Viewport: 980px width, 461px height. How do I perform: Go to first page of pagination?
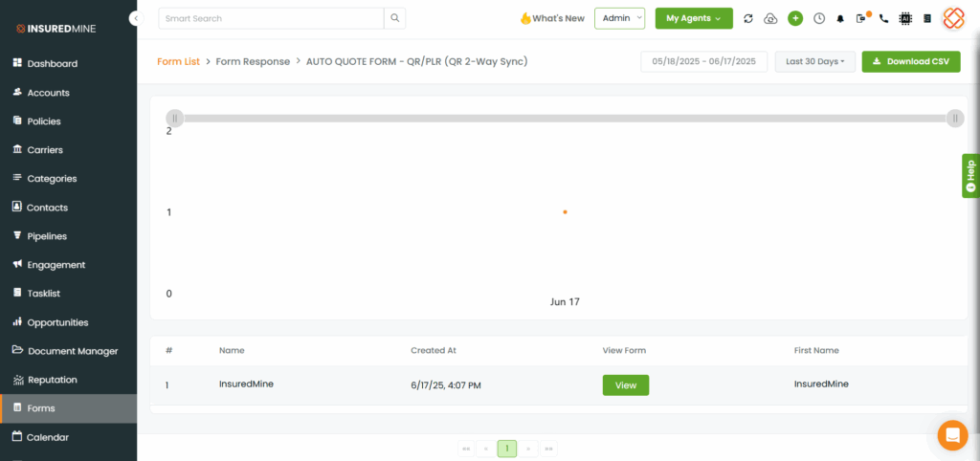(466, 449)
